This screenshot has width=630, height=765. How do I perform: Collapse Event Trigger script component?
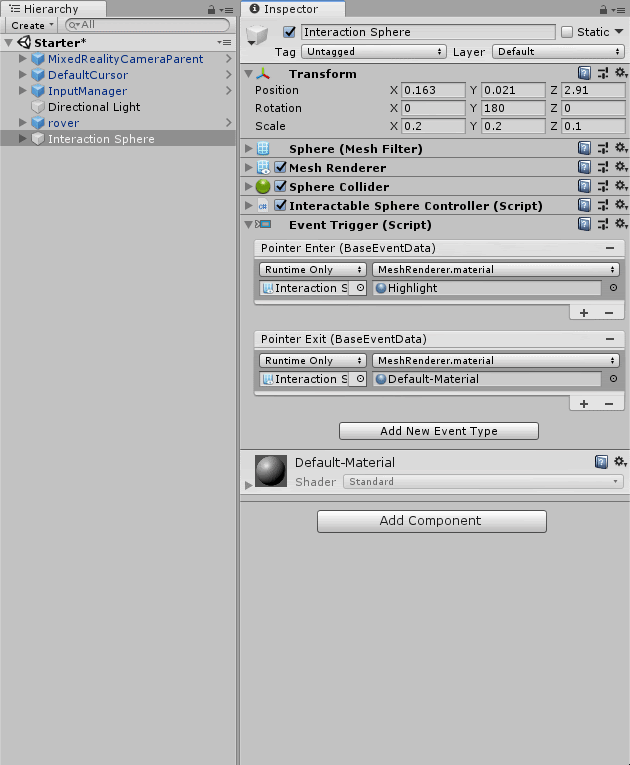248,224
